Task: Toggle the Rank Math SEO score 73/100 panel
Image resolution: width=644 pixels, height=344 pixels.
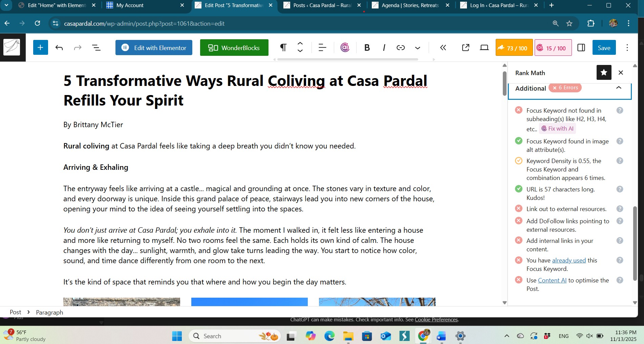Action: pos(514,48)
